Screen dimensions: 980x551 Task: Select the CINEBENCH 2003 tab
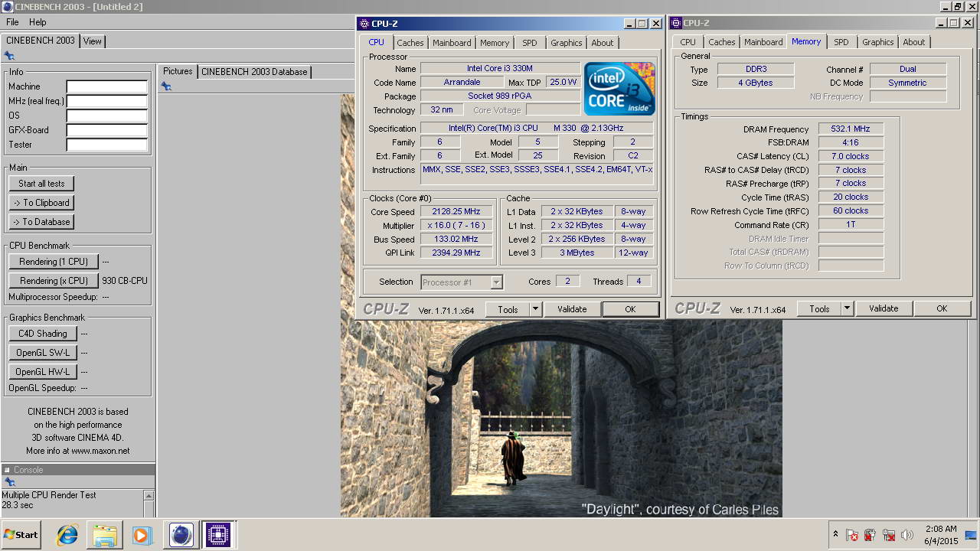tap(40, 41)
